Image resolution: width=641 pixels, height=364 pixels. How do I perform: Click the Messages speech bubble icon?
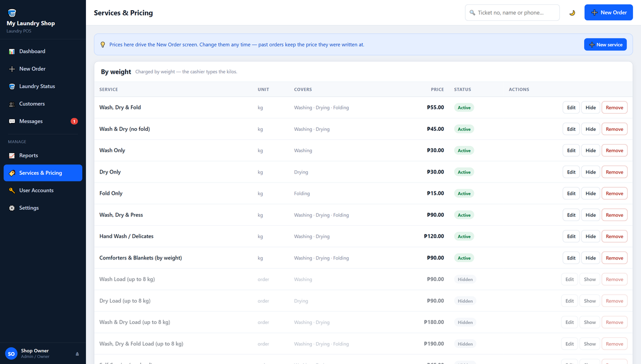12,121
